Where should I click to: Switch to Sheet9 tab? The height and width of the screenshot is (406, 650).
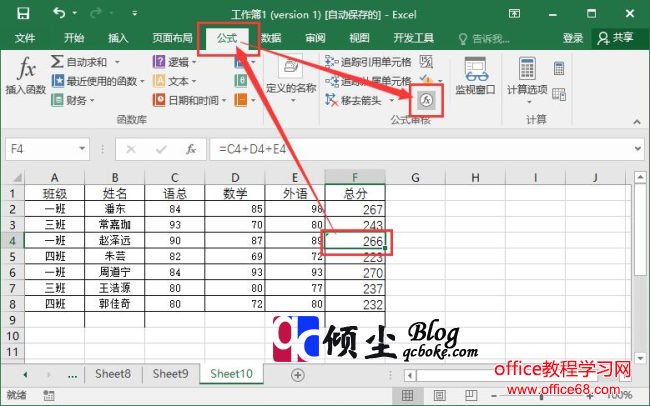170,374
